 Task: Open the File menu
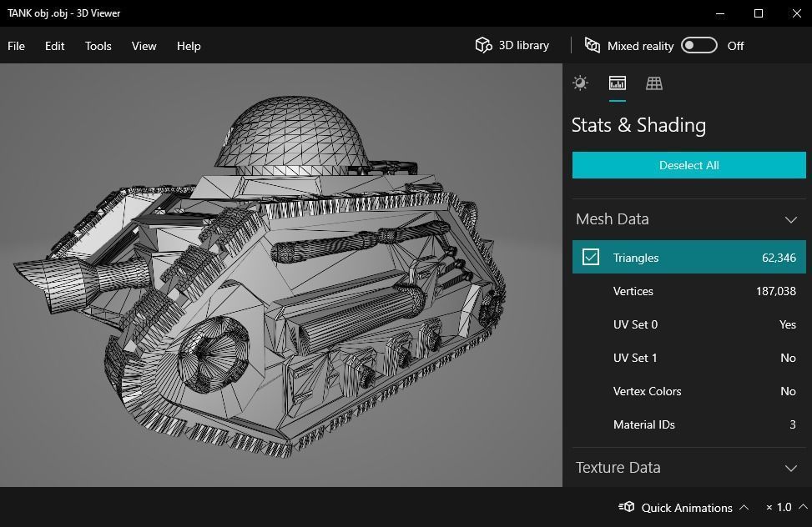point(16,46)
